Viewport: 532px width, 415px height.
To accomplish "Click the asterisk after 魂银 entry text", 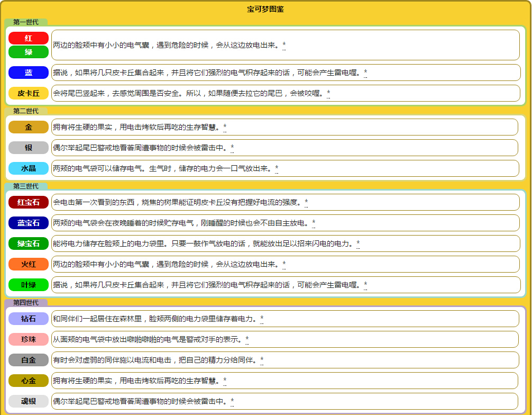I will click(232, 401).
